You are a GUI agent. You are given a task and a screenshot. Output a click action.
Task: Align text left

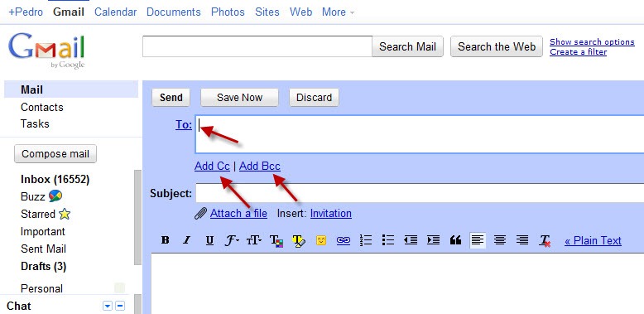point(478,240)
